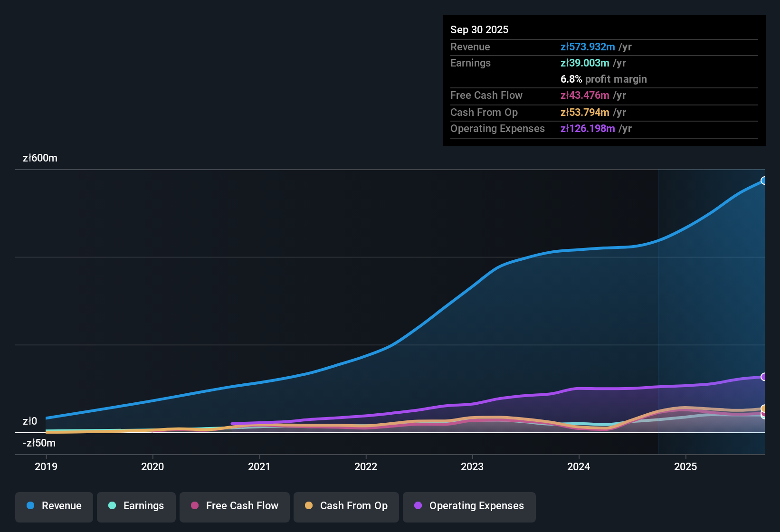The height and width of the screenshot is (532, 780).
Task: Click the 2023 position on the timeline axis
Action: (x=472, y=466)
